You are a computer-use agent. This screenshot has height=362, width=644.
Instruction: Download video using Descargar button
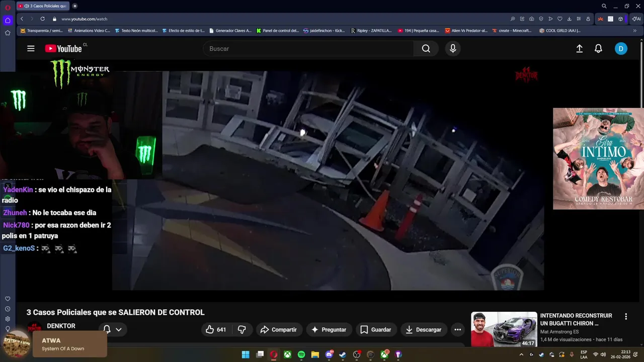point(424,330)
